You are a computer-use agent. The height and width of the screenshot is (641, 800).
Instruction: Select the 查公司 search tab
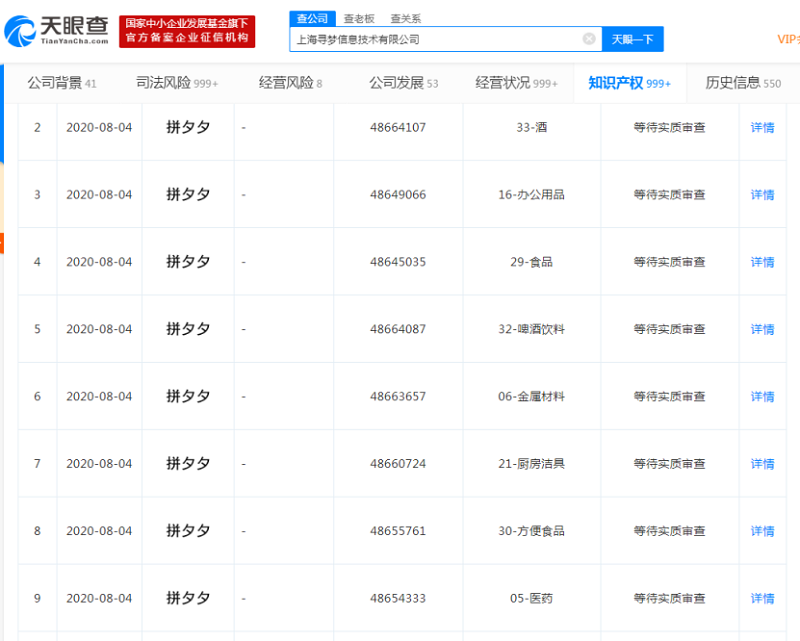312,18
